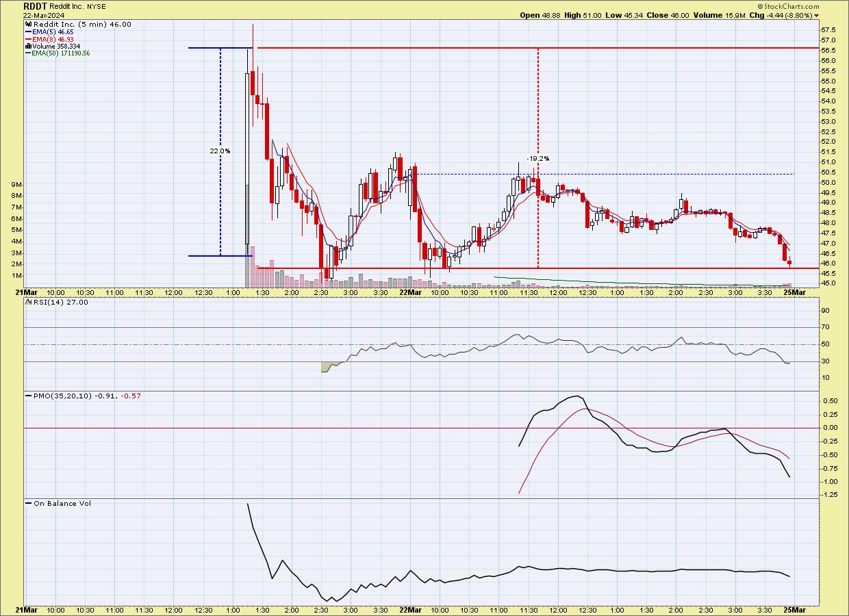Click the 'RSI(14) 27.00' indicator label
Screen dimensions: 849x616
(60, 302)
